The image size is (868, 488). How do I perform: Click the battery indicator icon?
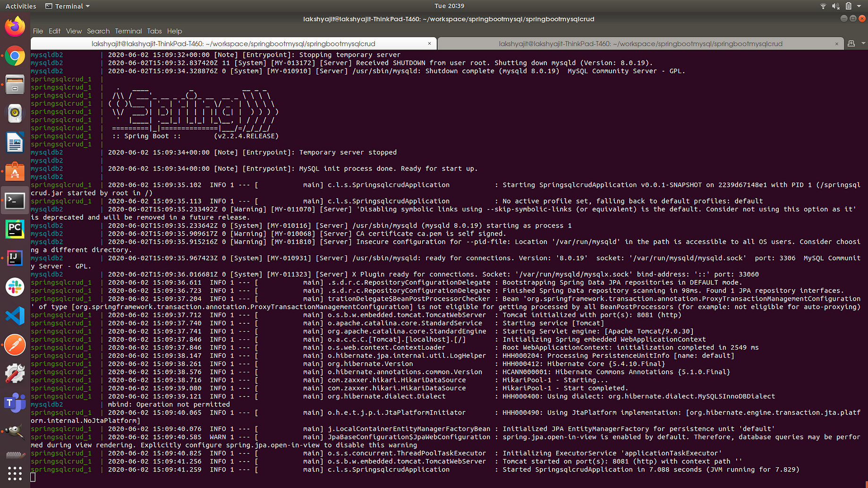848,6
